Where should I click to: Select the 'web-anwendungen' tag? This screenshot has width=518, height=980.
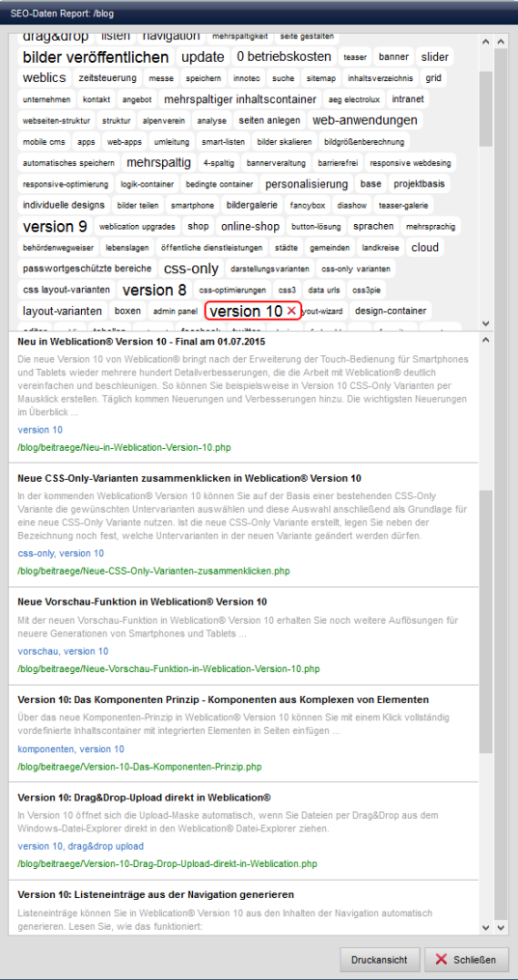tap(365, 120)
